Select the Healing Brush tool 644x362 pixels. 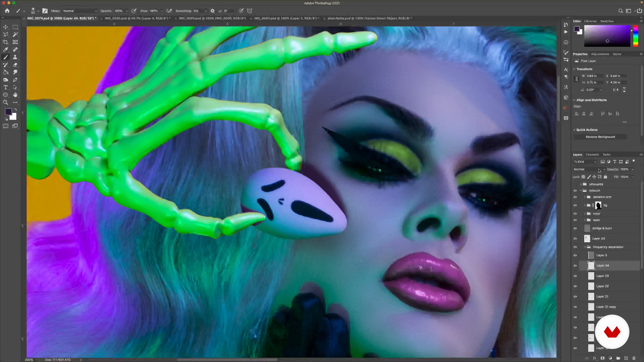click(x=15, y=49)
